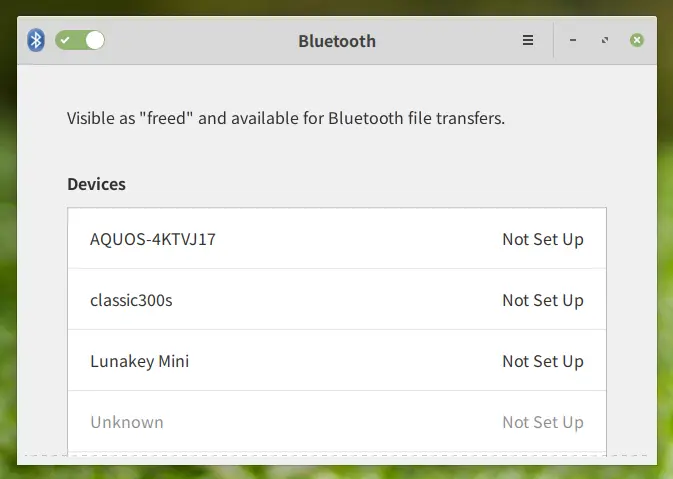
Task: Click the Bluetooth window title
Action: (337, 41)
